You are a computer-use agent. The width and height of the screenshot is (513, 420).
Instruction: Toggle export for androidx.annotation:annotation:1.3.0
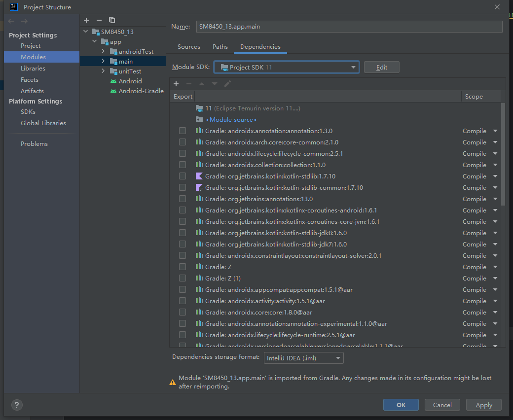(183, 131)
